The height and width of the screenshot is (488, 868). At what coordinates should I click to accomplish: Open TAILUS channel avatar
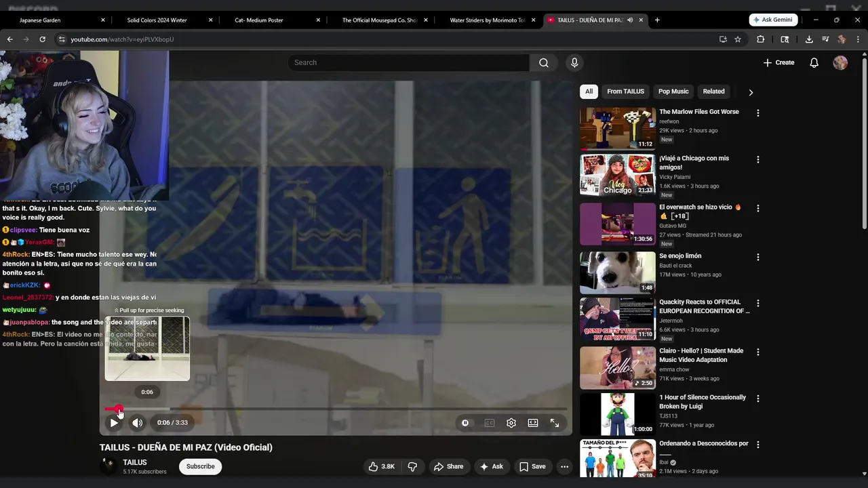pos(108,466)
